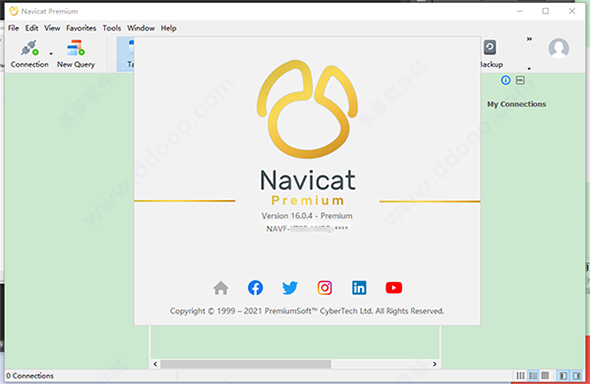Open the Backup toolbar button
This screenshot has height=384, width=590.
pos(491,54)
